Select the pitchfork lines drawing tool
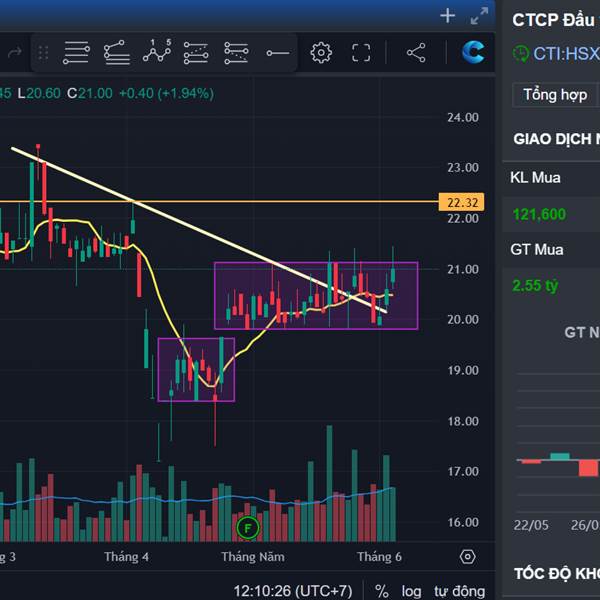Image resolution: width=600 pixels, height=600 pixels. pos(117,52)
